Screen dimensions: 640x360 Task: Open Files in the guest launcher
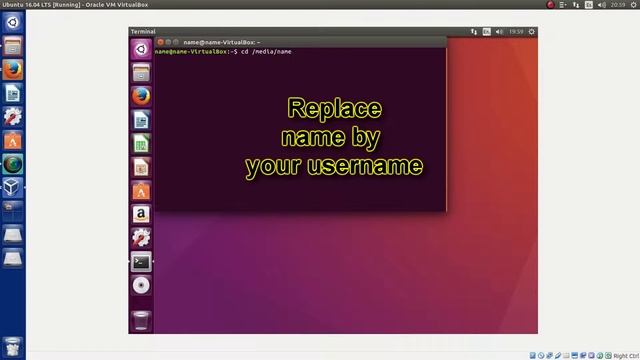coord(141,73)
